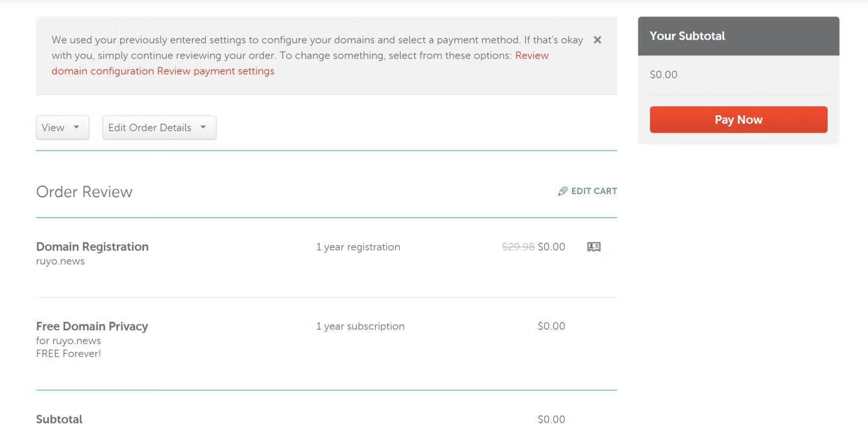868x440 pixels.
Task: Click the pencil icon beside Edit Cart
Action: (x=563, y=191)
